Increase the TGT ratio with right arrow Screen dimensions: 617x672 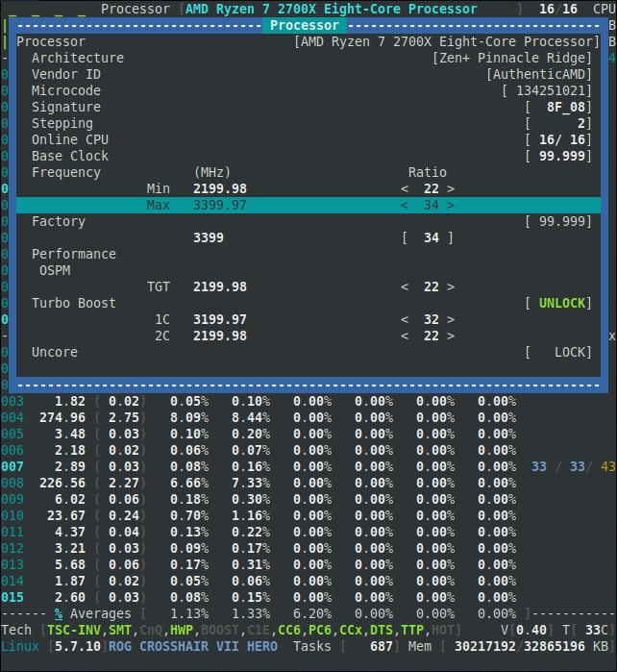(x=451, y=287)
